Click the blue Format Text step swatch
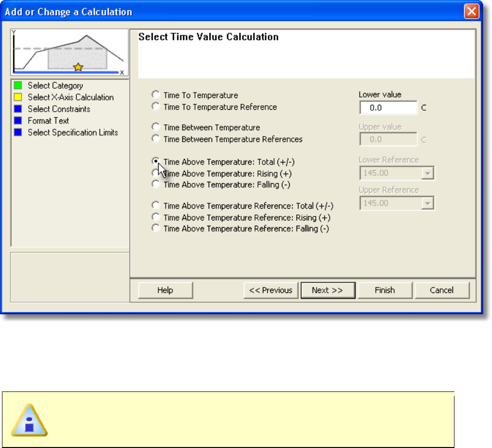Image resolution: width=492 pixels, height=448 pixels. click(18, 120)
